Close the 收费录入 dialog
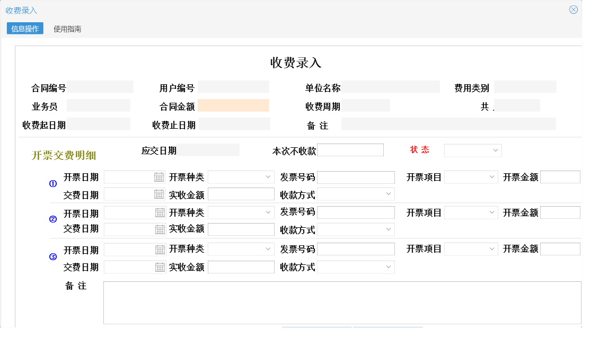This screenshot has height=364, width=599. click(x=572, y=9)
